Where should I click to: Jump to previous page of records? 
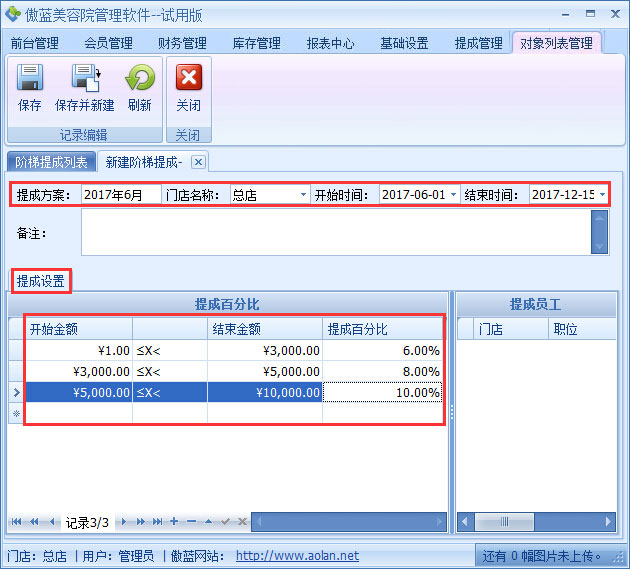tap(34, 522)
